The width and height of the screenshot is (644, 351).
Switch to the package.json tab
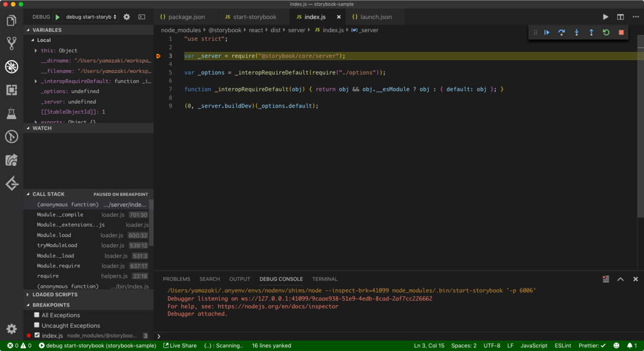(x=186, y=17)
